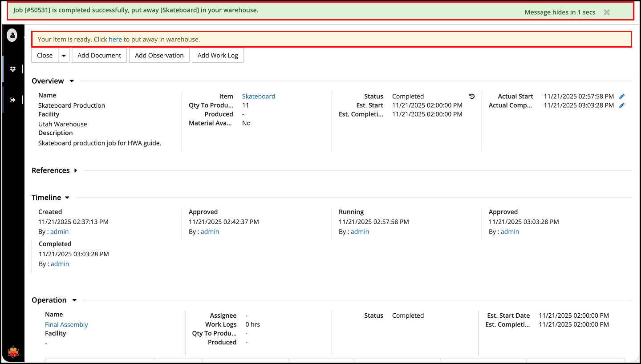Click the Add Work Log button

coord(218,56)
